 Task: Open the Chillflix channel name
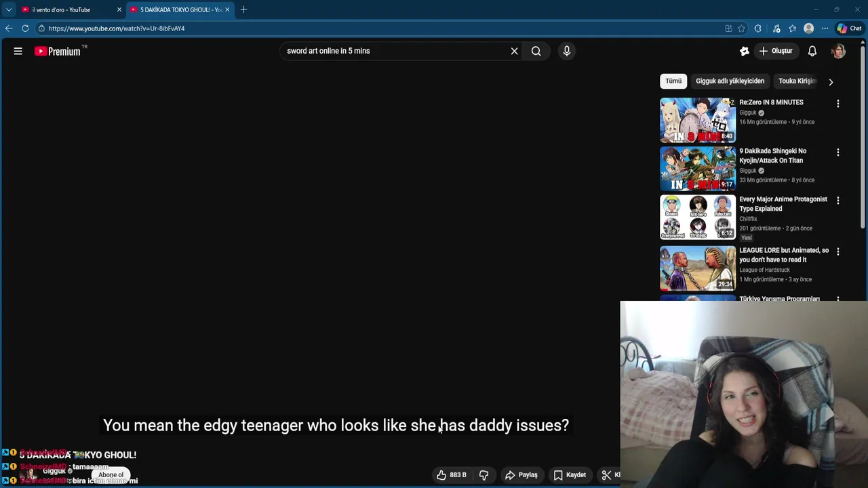coord(748,219)
